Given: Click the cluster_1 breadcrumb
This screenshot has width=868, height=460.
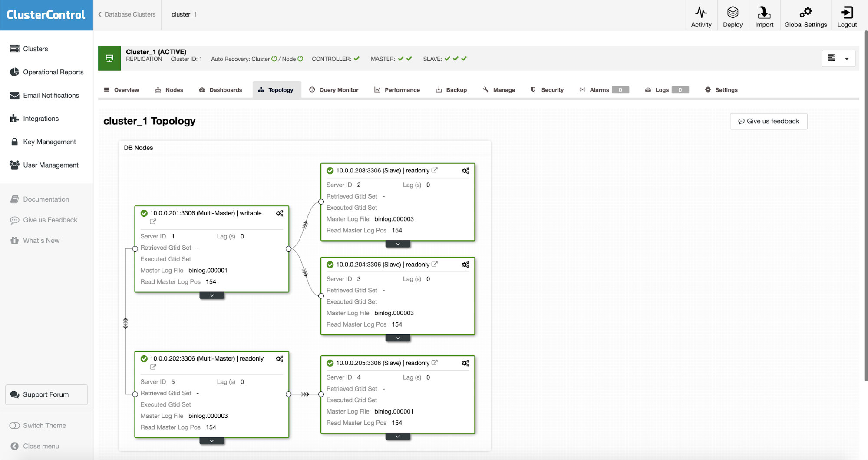Looking at the screenshot, I should [184, 14].
